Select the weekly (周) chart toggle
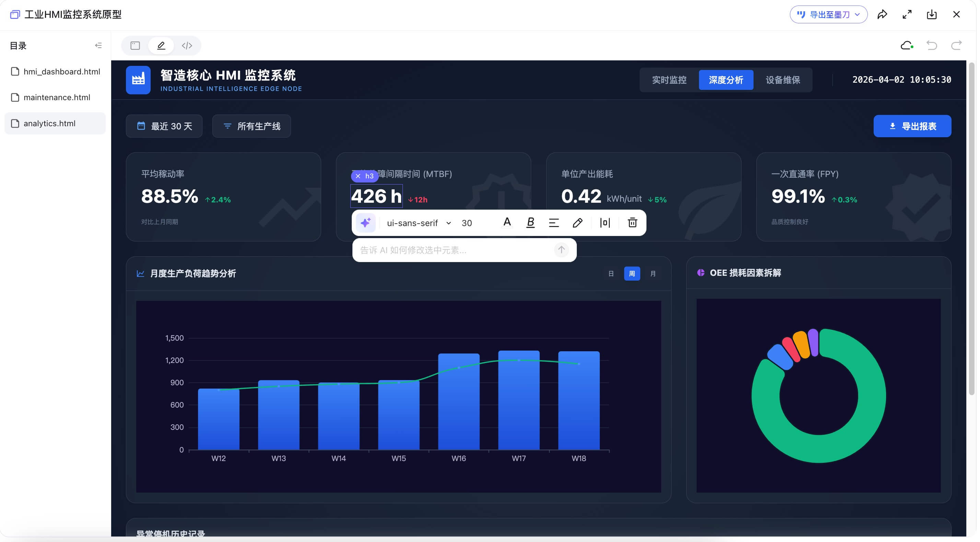 (x=632, y=274)
